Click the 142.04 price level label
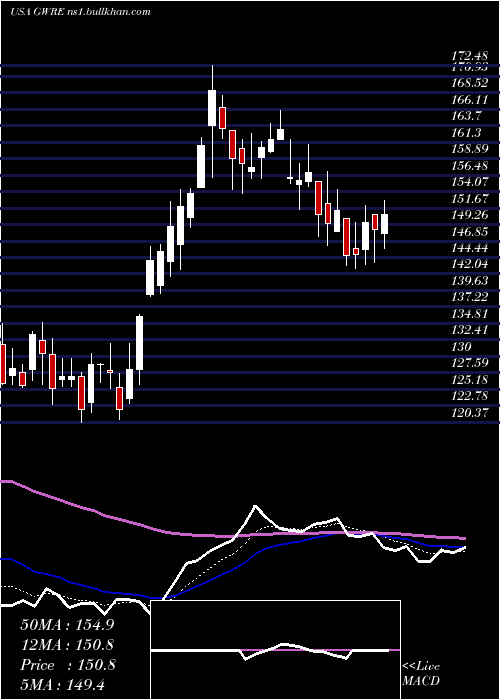The width and height of the screenshot is (500, 700). tap(470, 264)
